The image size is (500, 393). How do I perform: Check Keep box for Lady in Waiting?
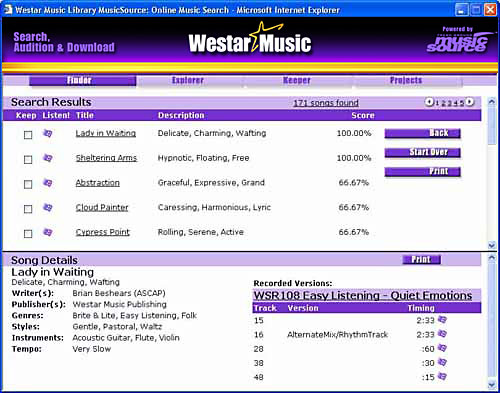point(28,135)
